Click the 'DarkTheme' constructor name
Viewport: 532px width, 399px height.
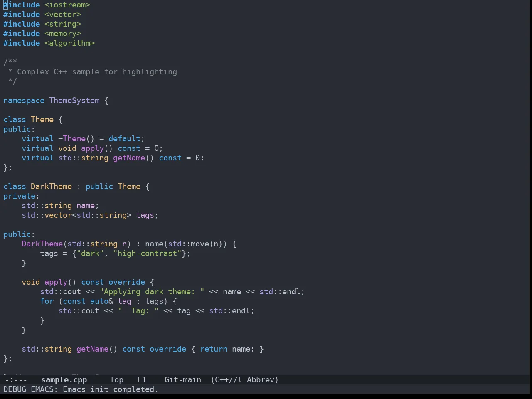(42, 244)
